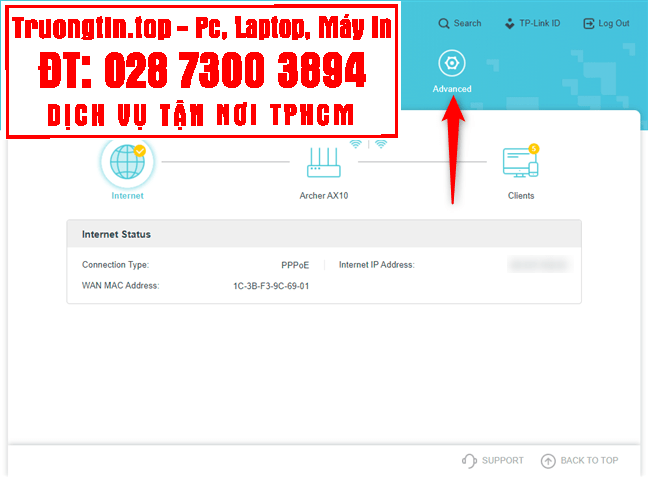Click the blurred Internet IP value

coord(540,265)
